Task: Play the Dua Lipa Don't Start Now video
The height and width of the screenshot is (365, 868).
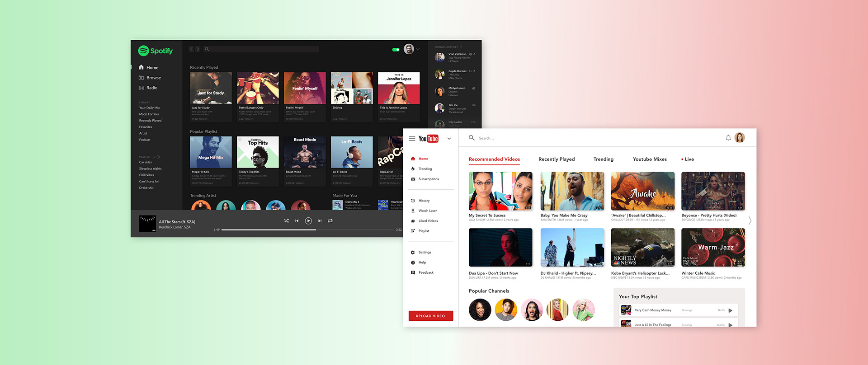Action: [500, 248]
